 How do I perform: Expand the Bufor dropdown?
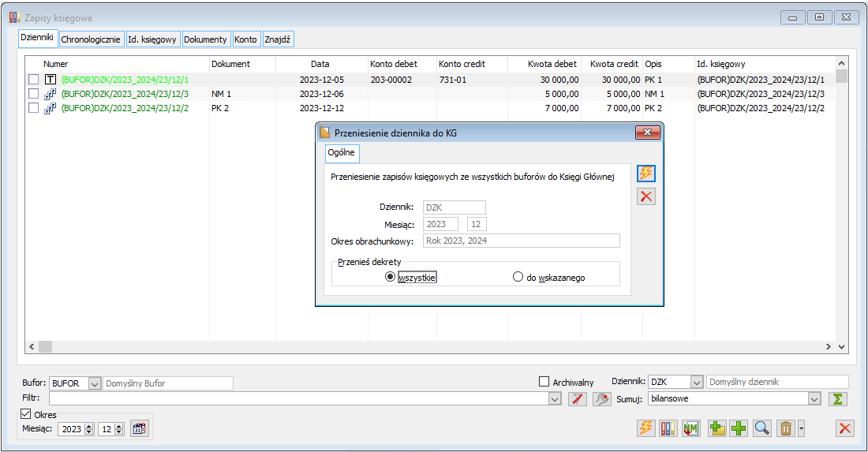(x=95, y=383)
